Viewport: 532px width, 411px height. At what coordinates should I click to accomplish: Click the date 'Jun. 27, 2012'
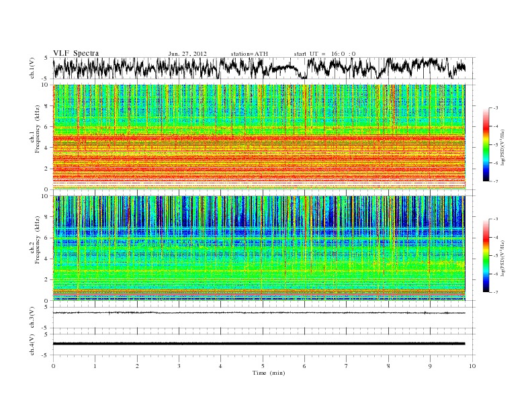(187, 54)
